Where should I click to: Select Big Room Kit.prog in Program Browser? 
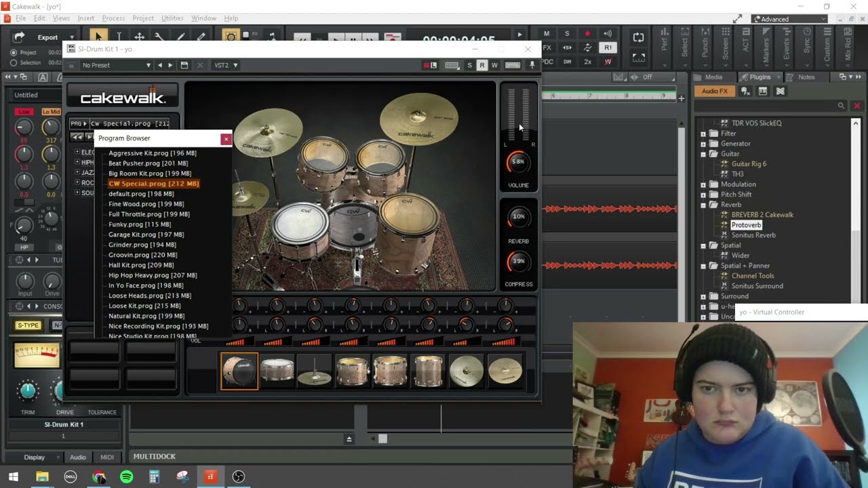(150, 174)
